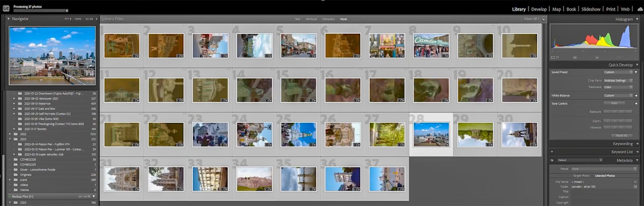
Task: Select the Text library filter
Action: (x=297, y=19)
